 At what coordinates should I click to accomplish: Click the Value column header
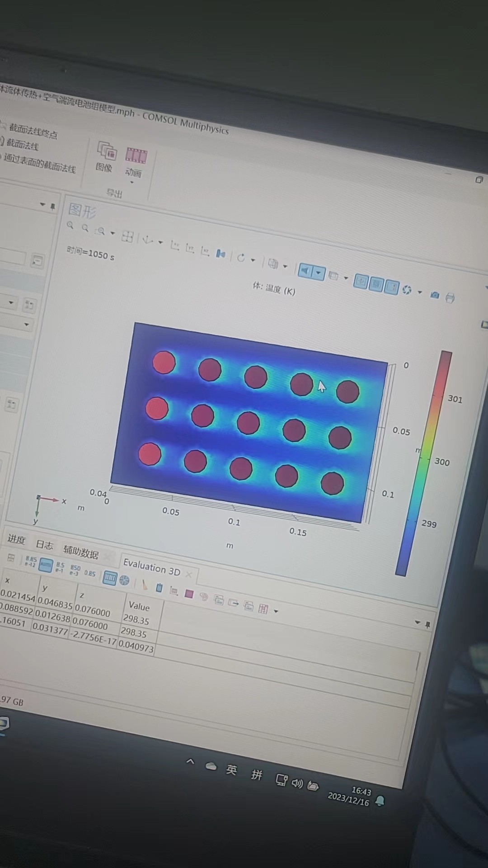[x=139, y=606]
